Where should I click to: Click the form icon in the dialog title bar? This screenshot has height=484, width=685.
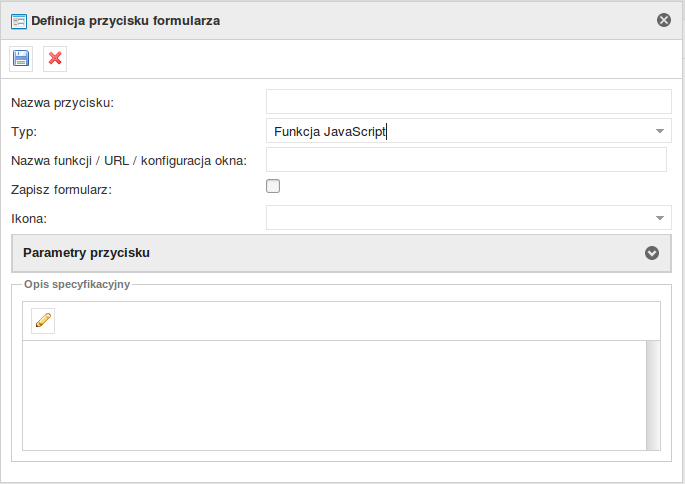(x=19, y=21)
